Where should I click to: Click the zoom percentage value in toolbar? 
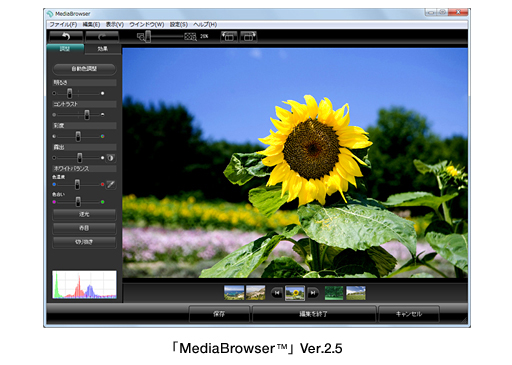[x=204, y=37]
